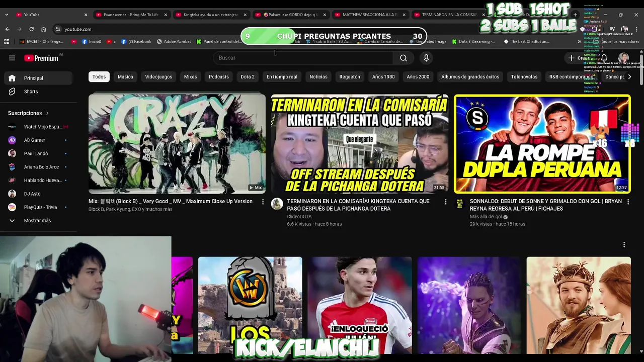Select the Telenovelas filter chip
Image resolution: width=644 pixels, height=362 pixels.
coord(524,77)
